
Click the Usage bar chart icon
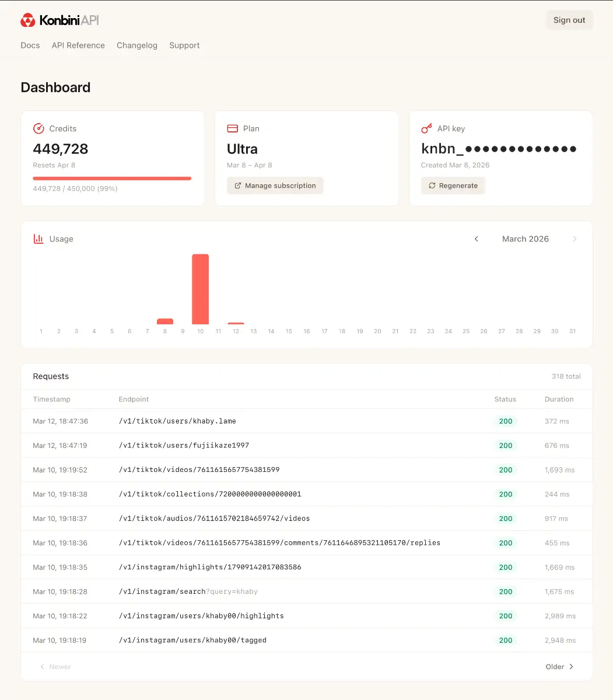(38, 239)
